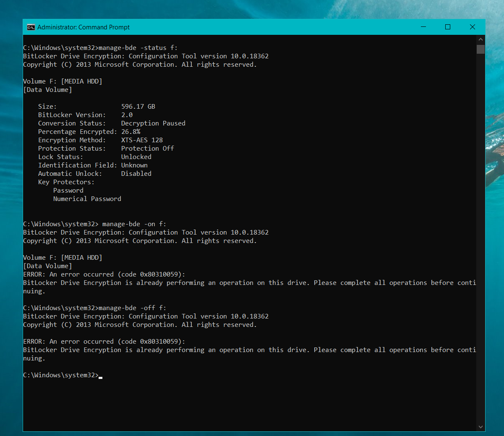Click the 'Administrator: Command Prompt' title text

pyautogui.click(x=84, y=27)
